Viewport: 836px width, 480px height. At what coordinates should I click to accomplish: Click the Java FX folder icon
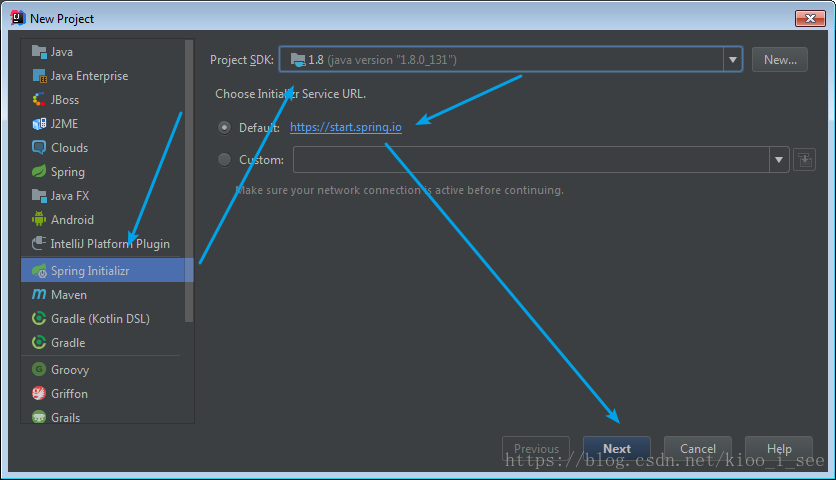[x=39, y=196]
